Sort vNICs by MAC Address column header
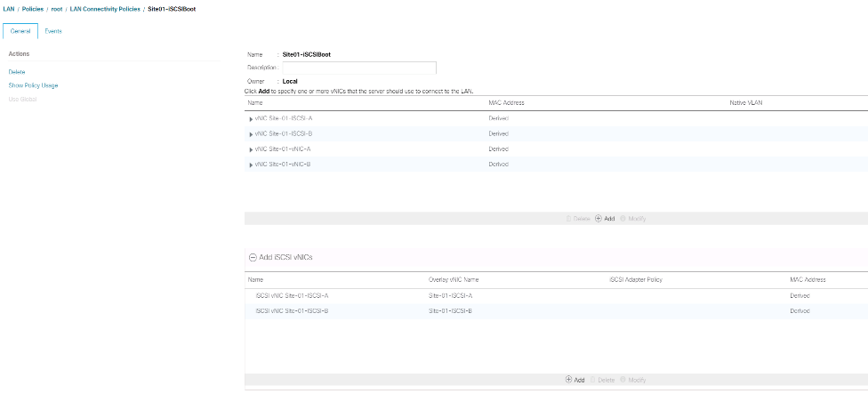Image resolution: width=868 pixels, height=418 pixels. [506, 102]
